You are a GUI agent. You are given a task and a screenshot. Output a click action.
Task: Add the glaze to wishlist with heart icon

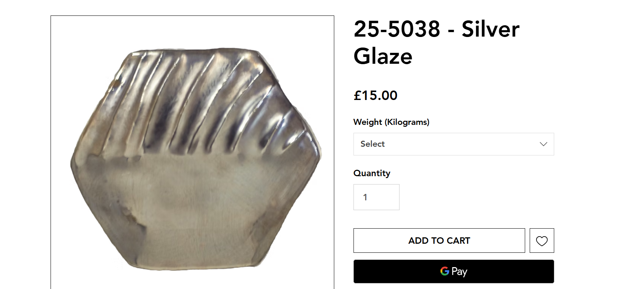[542, 241]
